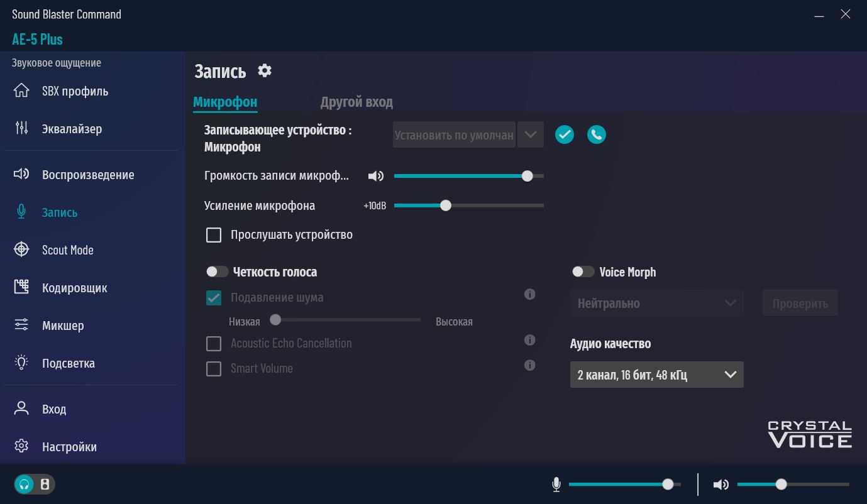Mute the speaker icon in bottom bar
Image resolution: width=867 pixels, height=504 pixels.
point(721,485)
